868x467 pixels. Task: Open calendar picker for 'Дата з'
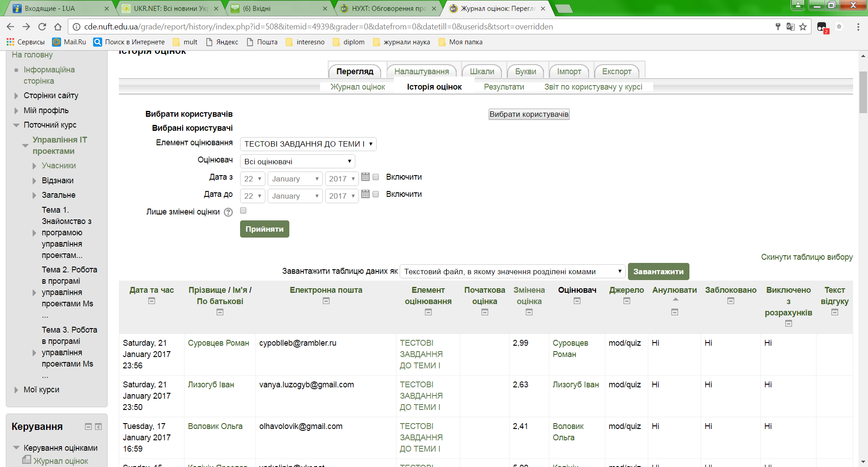pos(365,177)
